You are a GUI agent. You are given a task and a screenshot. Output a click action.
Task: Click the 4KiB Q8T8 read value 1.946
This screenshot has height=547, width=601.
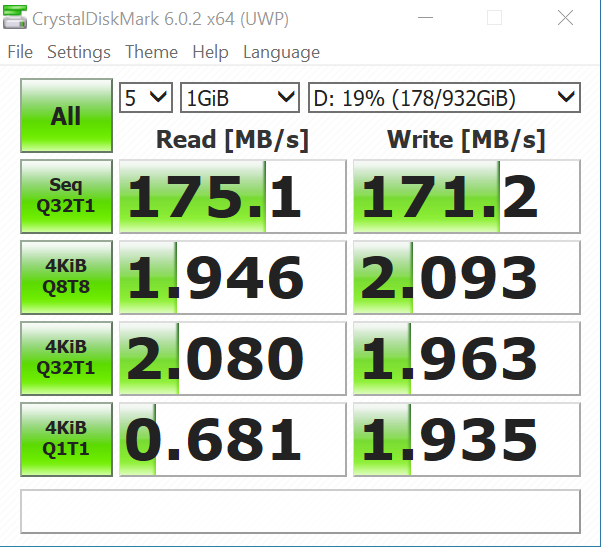(233, 278)
